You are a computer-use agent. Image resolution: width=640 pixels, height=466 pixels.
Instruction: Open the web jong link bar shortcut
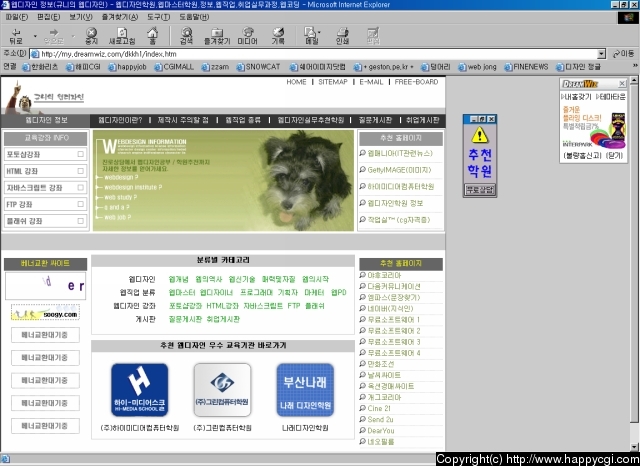point(477,67)
